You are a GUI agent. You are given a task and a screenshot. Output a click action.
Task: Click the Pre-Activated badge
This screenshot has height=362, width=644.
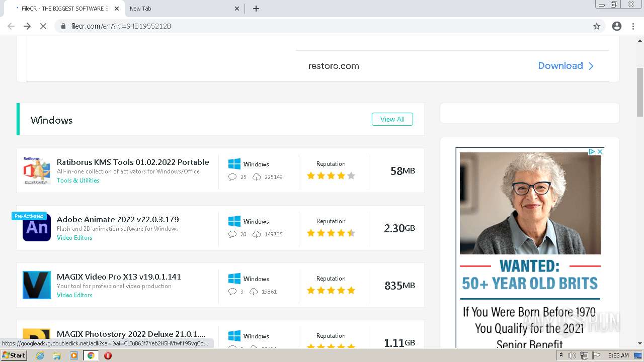coord(29,216)
